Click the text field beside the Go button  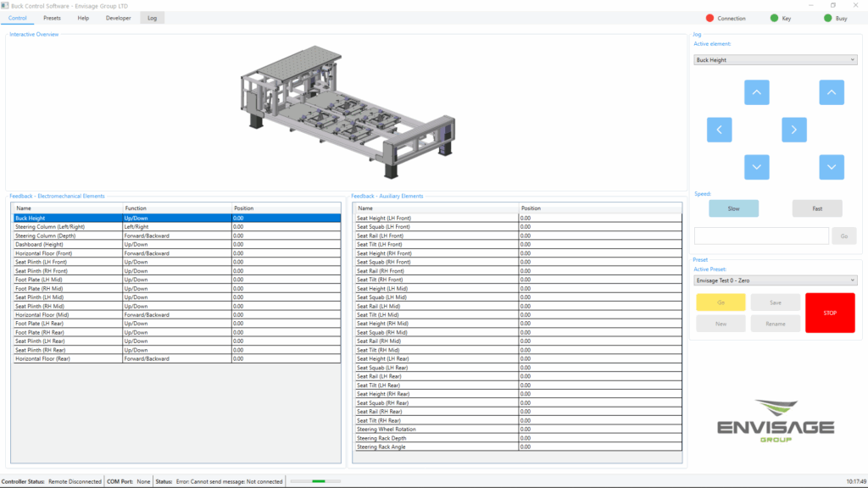tap(760, 236)
